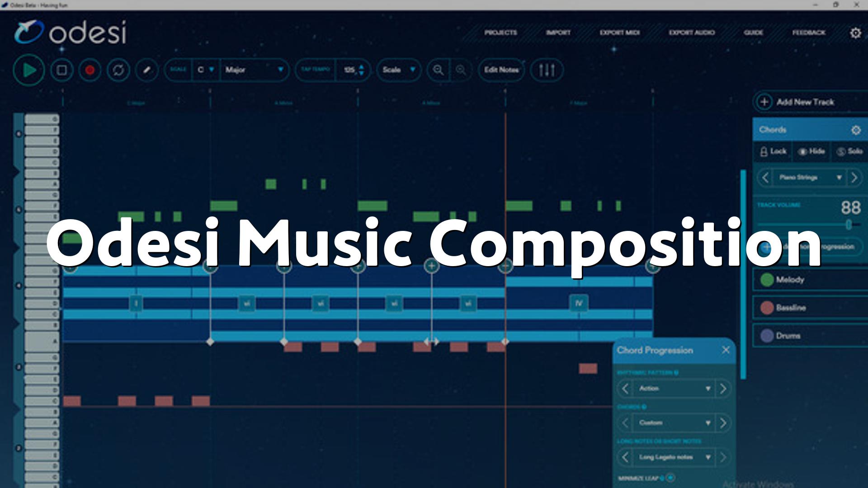
Task: Open the Guide menu item
Action: 753,33
